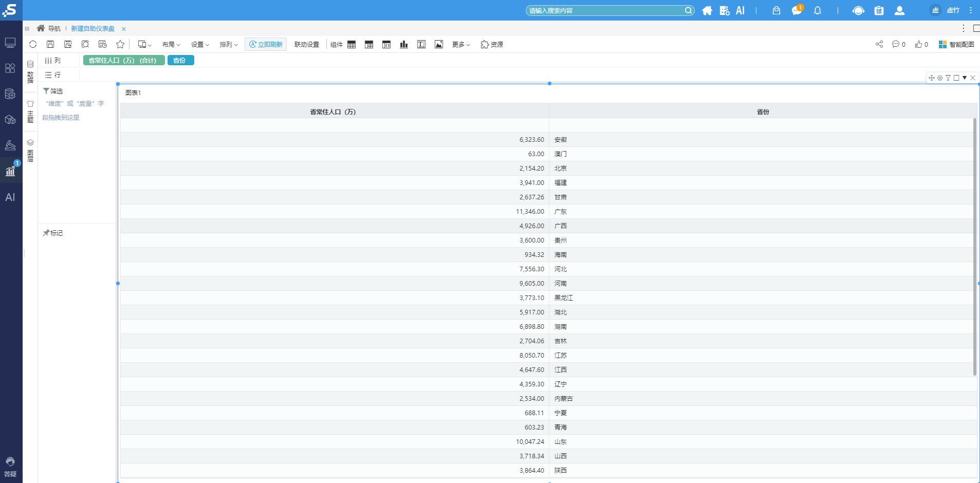
Task: Click the move handle icon on chart widget
Action: (932, 78)
